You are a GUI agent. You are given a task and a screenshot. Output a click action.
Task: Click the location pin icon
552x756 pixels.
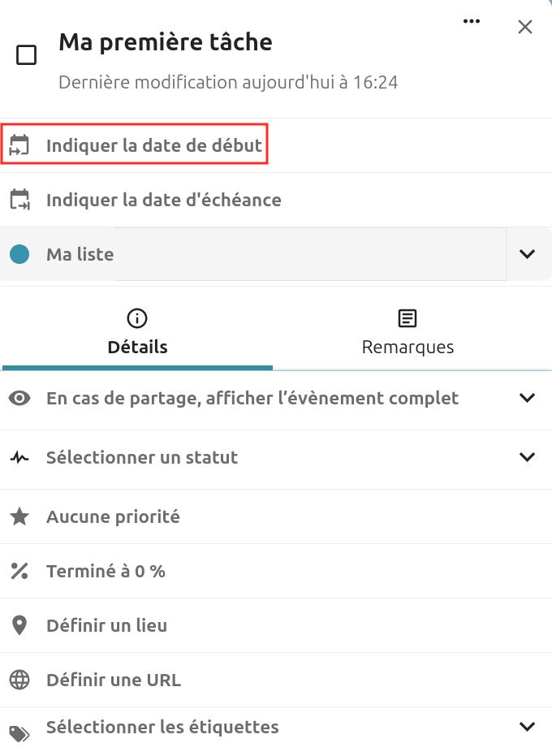[20, 624]
